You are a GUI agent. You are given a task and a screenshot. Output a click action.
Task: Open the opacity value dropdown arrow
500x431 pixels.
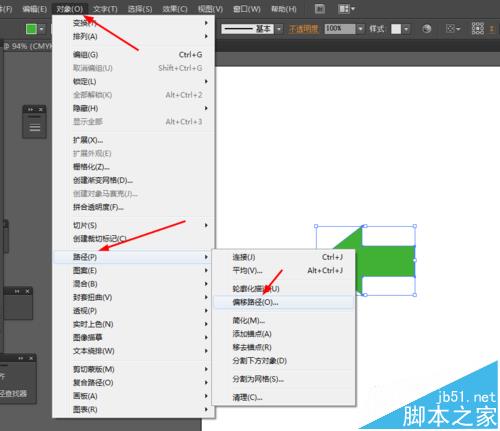coord(360,29)
